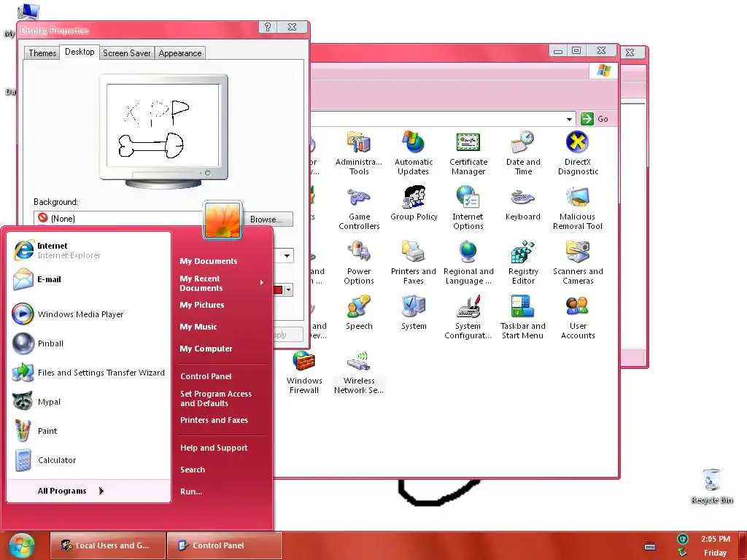The height and width of the screenshot is (560, 747).
Task: Launch DirectX Diagnostic tool
Action: click(x=578, y=153)
